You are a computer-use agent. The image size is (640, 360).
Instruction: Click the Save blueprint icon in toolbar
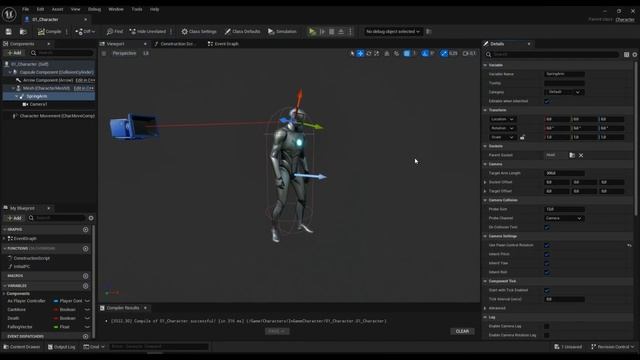click(9, 31)
